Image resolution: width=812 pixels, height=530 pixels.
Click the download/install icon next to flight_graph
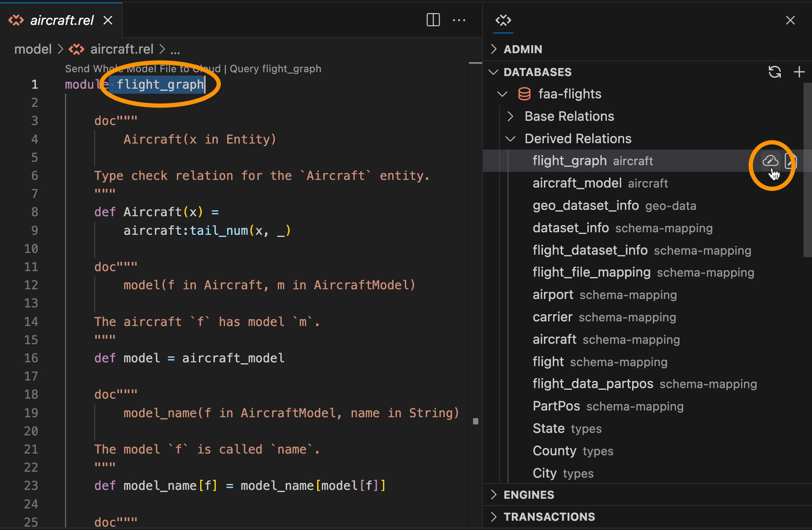click(770, 160)
